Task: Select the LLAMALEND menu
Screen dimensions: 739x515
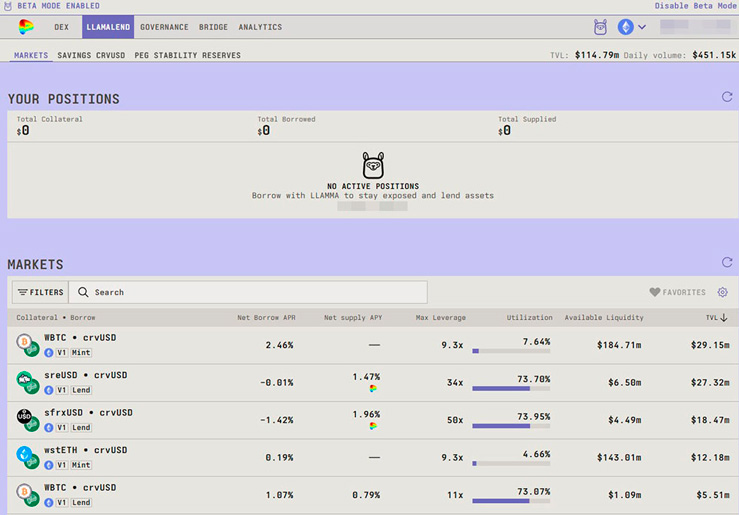Action: click(x=108, y=27)
